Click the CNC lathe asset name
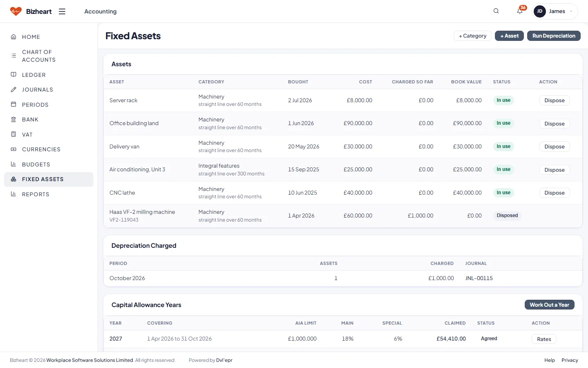The height and width of the screenshot is (368, 588). pyautogui.click(x=122, y=193)
